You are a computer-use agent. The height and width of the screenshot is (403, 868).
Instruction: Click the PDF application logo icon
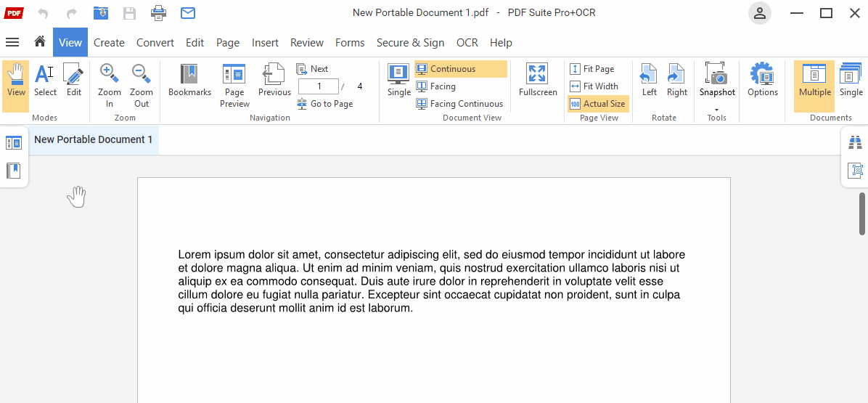tap(13, 13)
